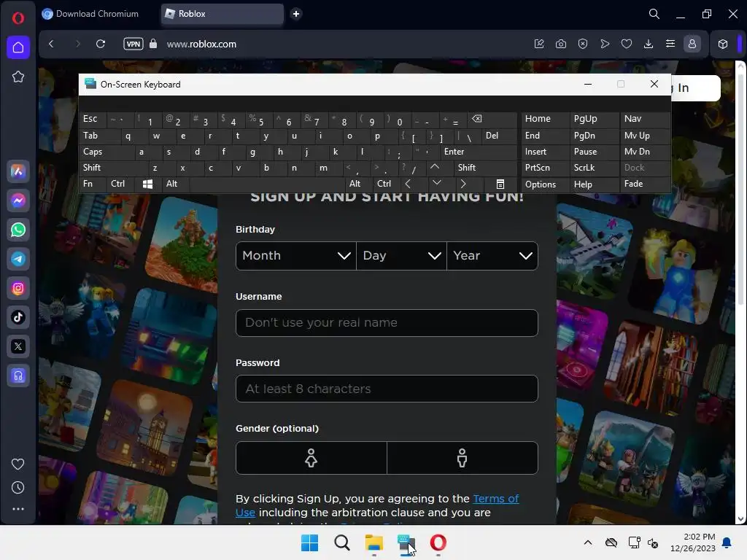Open Easy Setup menu icon
This screenshot has height=560, width=747.
[x=670, y=44]
